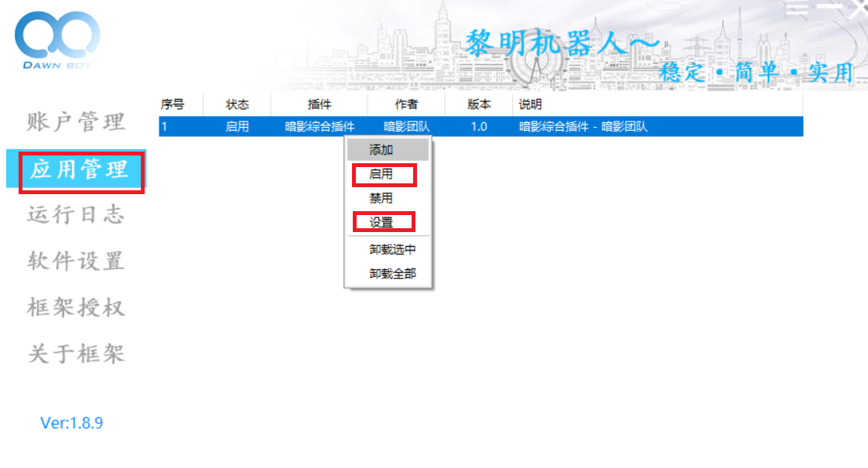Click the description 暗影综合插件 - 暗影团队
This screenshot has height=468, width=868.
click(x=583, y=126)
